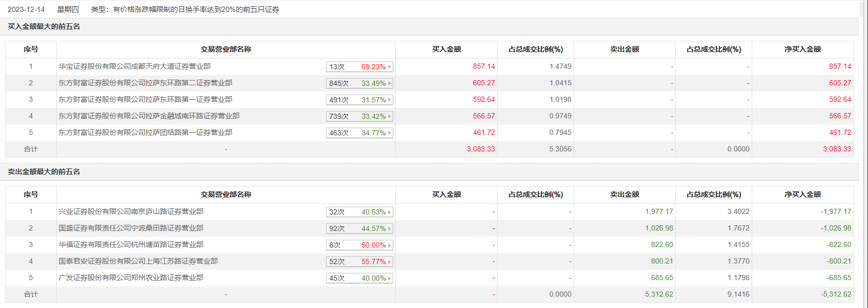
Task: Open 兴业证券南京庐山路证券营业部 link
Action: (x=131, y=211)
